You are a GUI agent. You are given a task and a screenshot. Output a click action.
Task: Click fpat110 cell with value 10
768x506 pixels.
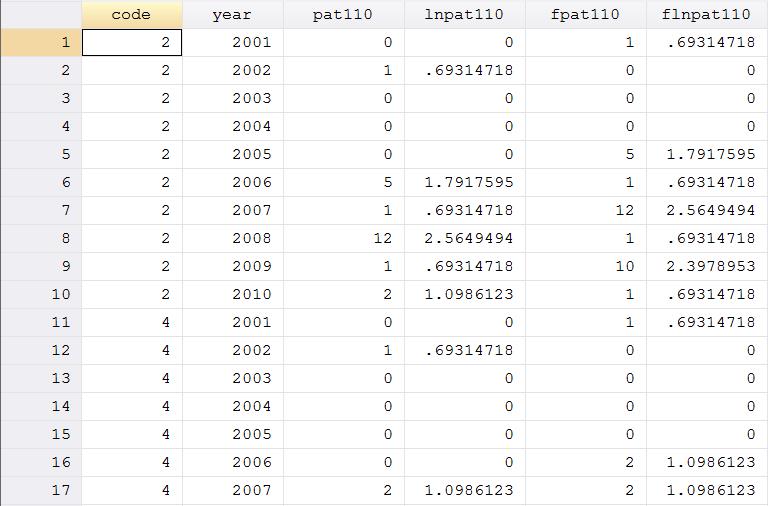click(x=585, y=267)
